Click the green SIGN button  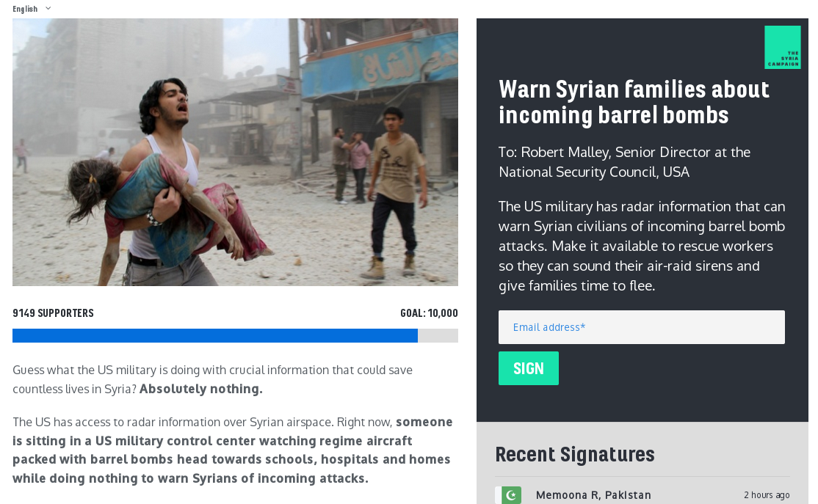(528, 368)
